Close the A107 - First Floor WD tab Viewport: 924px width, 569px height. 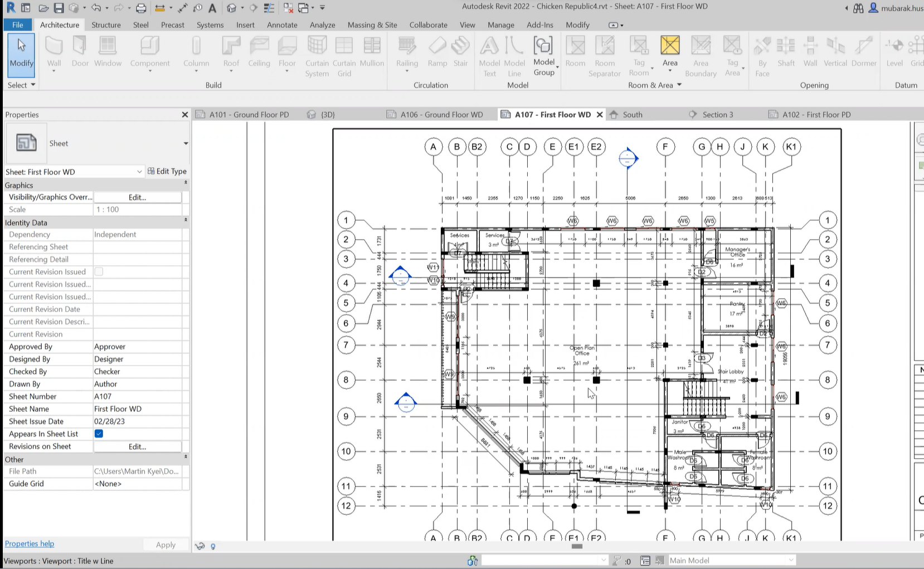pos(600,114)
